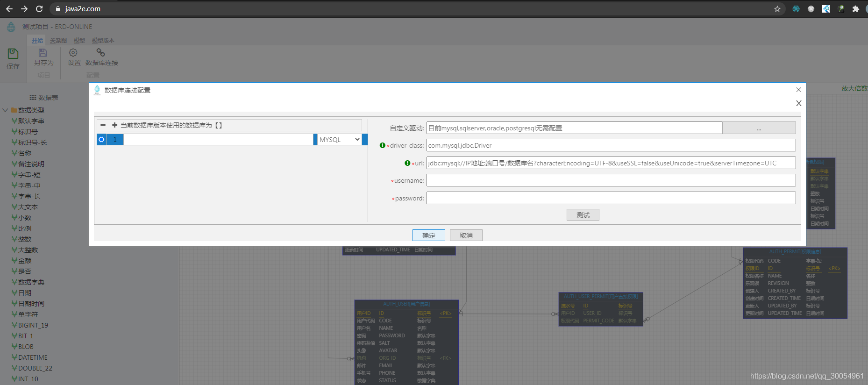Select 数据字典 in data type tree

[x=31, y=282]
